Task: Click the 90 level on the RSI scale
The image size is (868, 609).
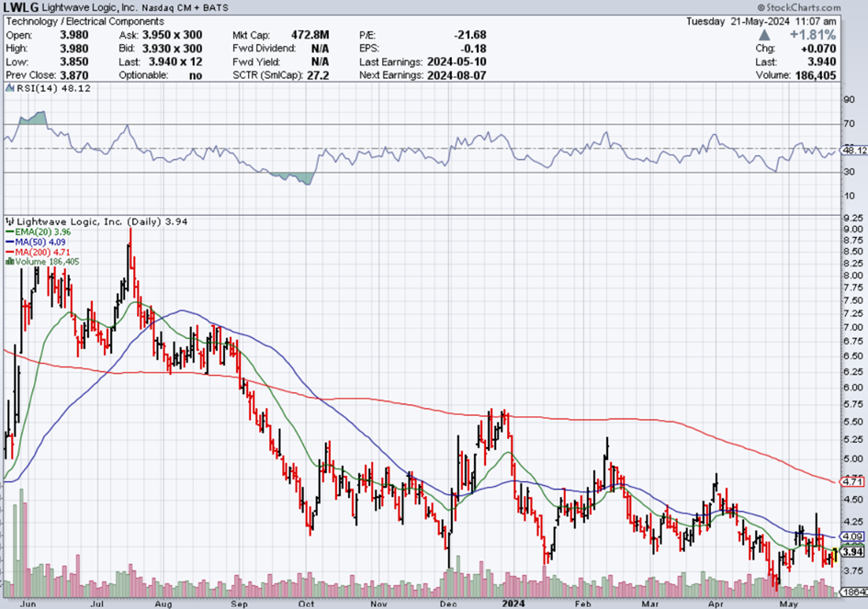Action: [849, 99]
